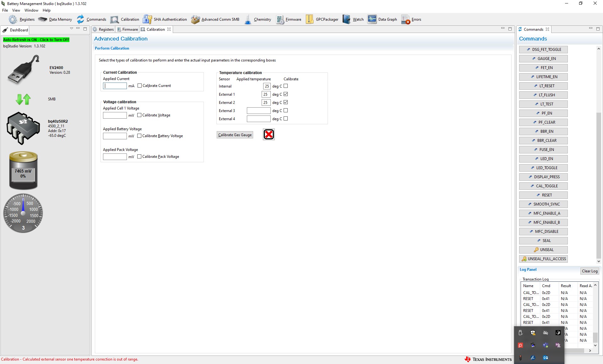
Task: Open SHA Authentication lock icon
Action: click(x=147, y=19)
